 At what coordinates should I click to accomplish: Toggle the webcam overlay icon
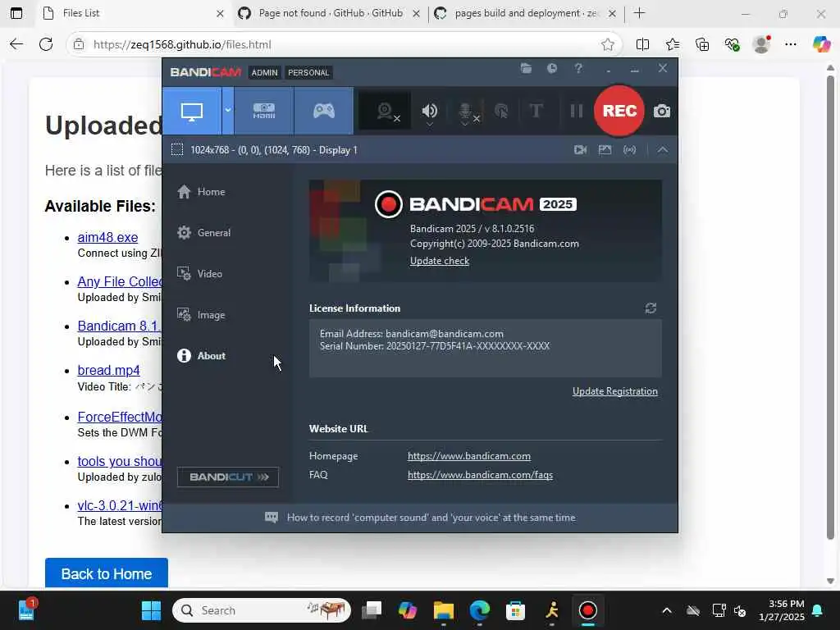coord(386,111)
